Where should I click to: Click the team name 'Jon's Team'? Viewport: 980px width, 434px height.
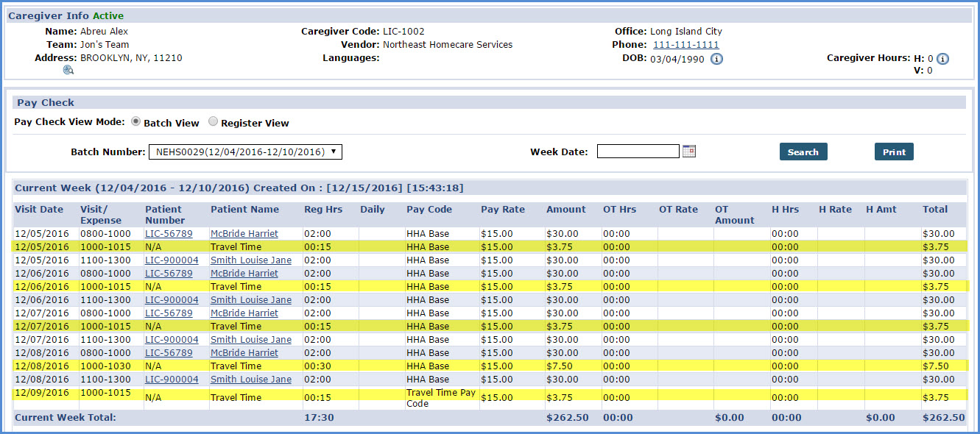(x=105, y=45)
